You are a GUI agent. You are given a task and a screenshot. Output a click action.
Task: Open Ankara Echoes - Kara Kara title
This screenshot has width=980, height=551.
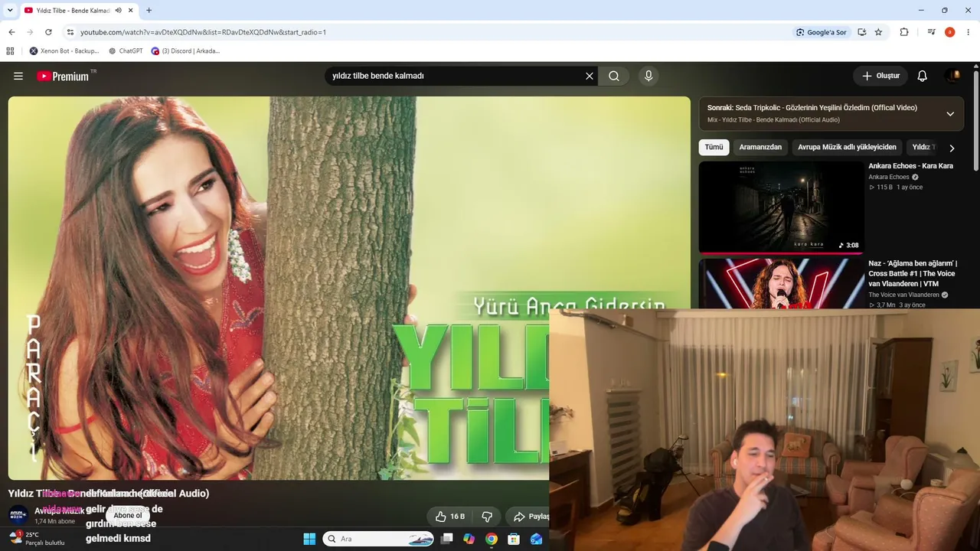[x=910, y=166]
